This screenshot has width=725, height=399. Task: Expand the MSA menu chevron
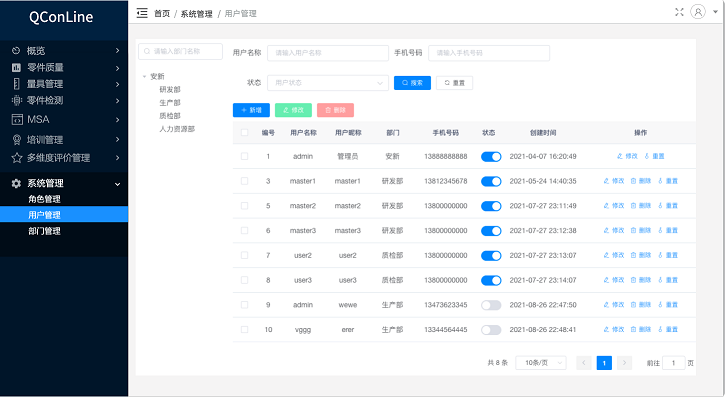117,120
